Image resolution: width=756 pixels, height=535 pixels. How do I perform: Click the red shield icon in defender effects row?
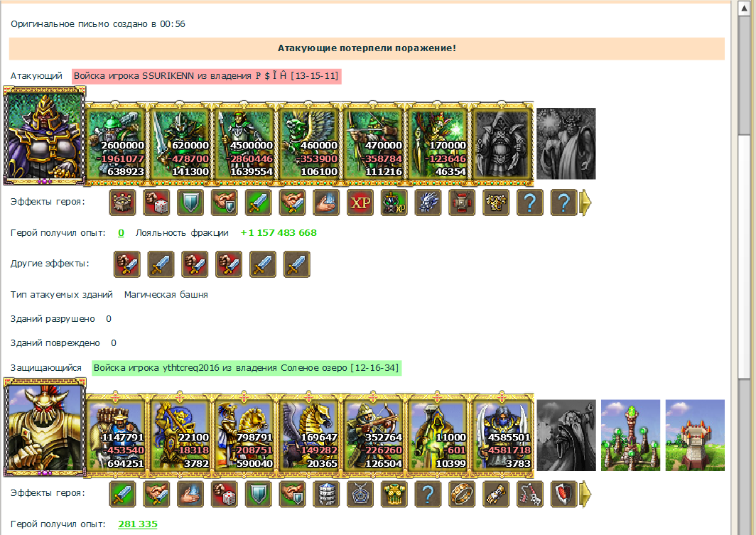click(x=563, y=494)
